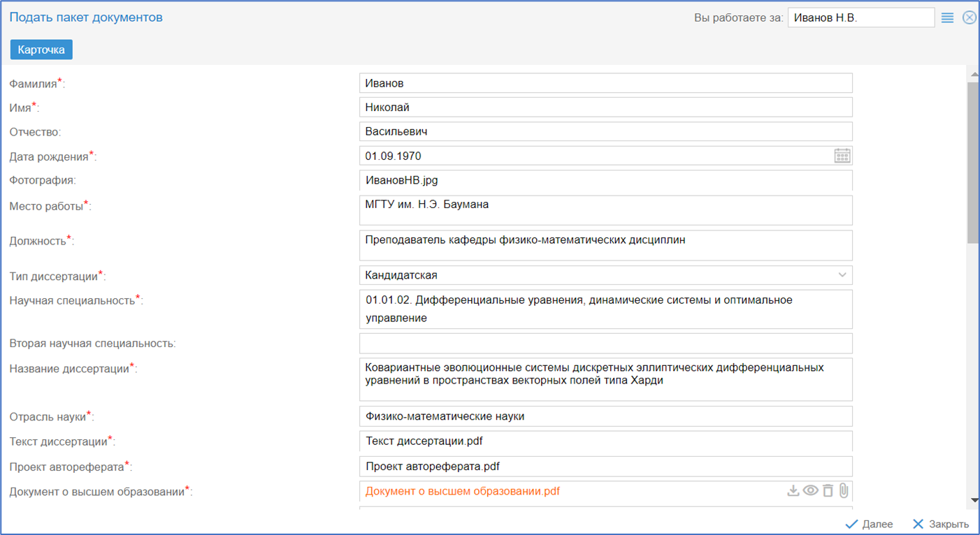Download the higher education document file

(x=793, y=491)
